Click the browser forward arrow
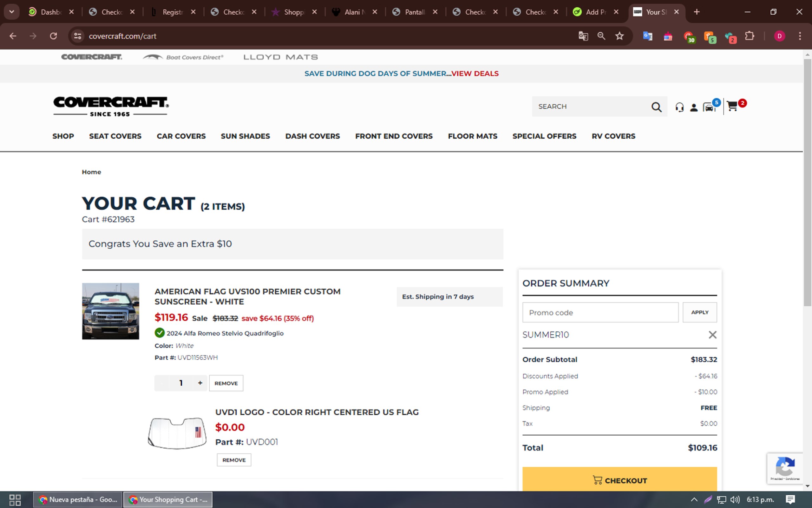This screenshot has width=812, height=508. tap(33, 36)
